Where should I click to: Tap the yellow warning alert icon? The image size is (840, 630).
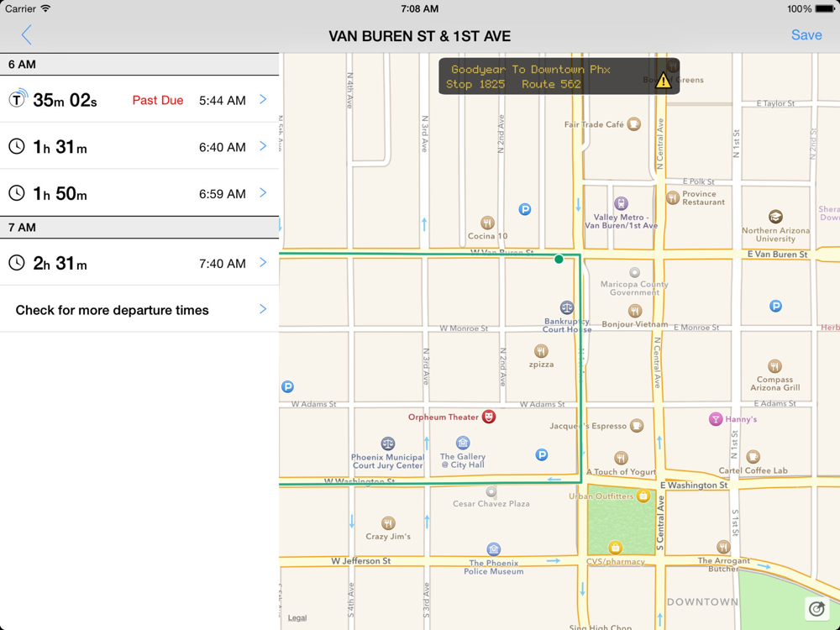click(664, 81)
